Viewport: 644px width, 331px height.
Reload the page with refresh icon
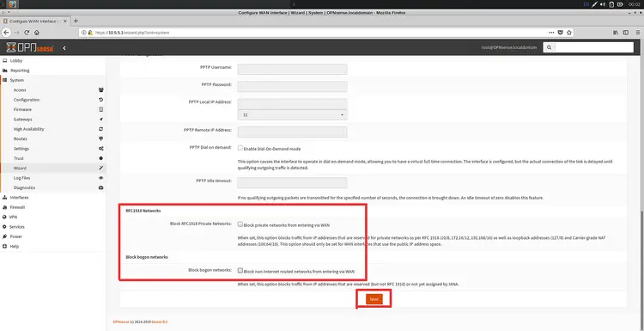tap(27, 33)
